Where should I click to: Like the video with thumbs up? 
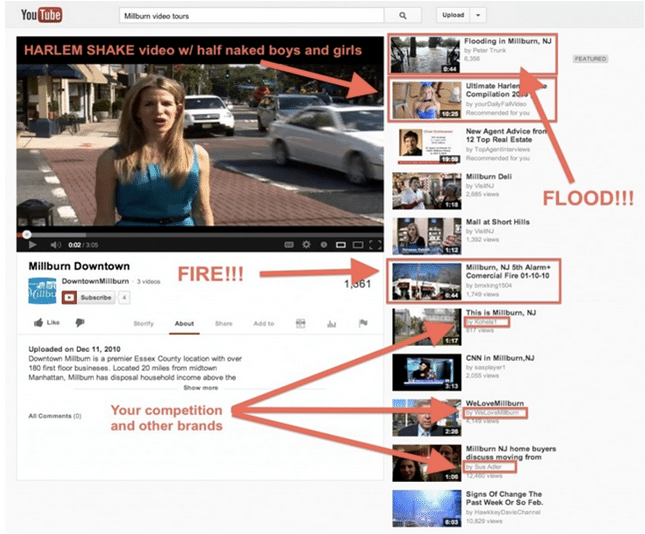click(x=45, y=323)
